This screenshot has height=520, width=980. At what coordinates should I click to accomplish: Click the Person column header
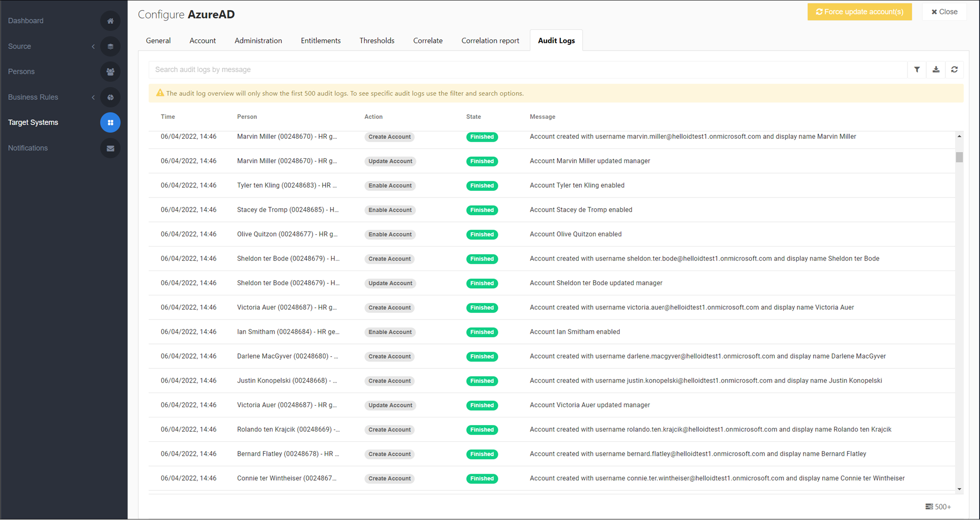pyautogui.click(x=247, y=117)
